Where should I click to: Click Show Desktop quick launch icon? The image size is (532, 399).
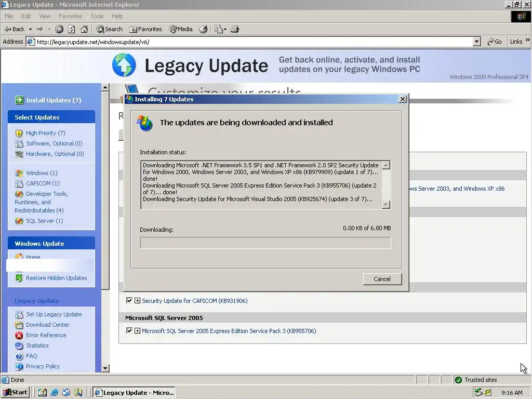[x=43, y=393]
